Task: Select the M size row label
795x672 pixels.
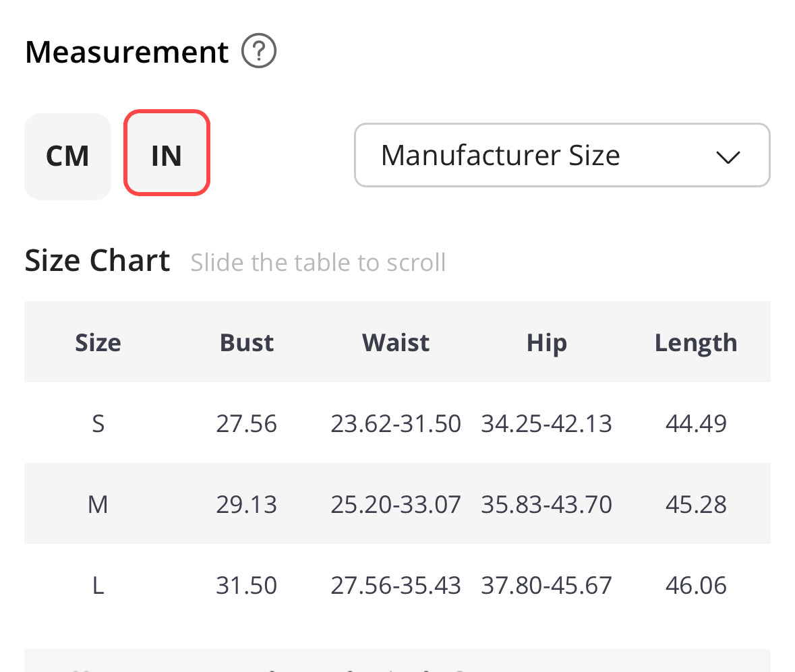Action: (98, 504)
